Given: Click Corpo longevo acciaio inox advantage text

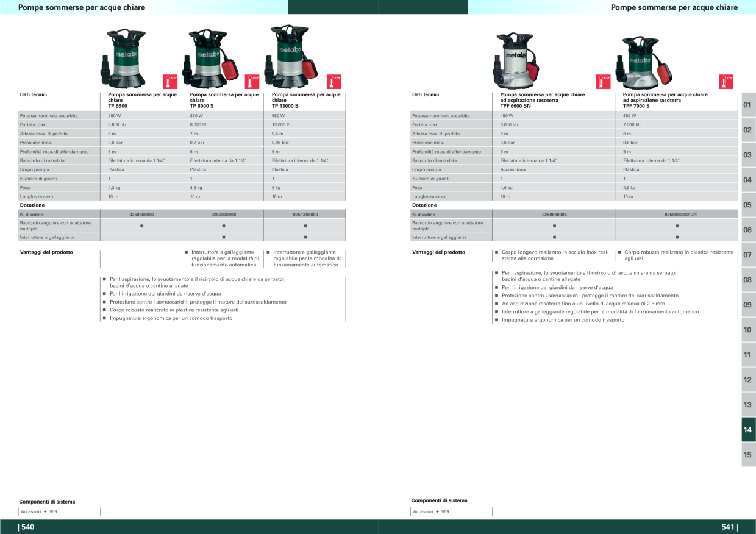Looking at the screenshot, I should (555, 255).
